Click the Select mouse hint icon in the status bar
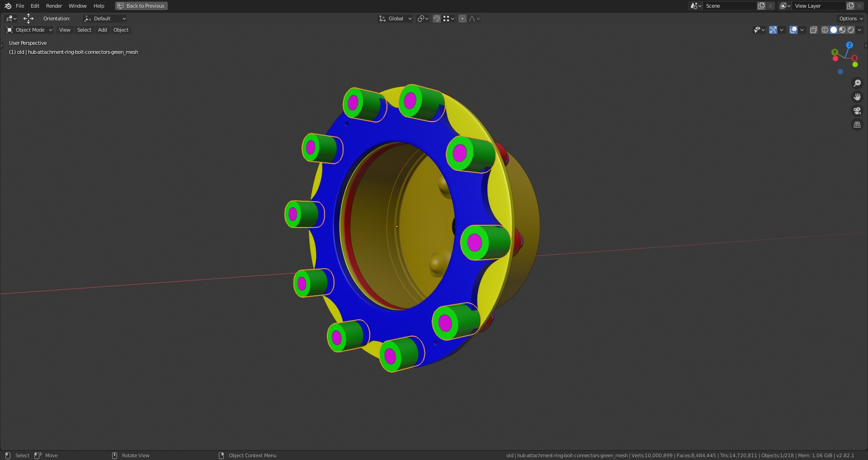This screenshot has height=460, width=868. click(x=8, y=455)
